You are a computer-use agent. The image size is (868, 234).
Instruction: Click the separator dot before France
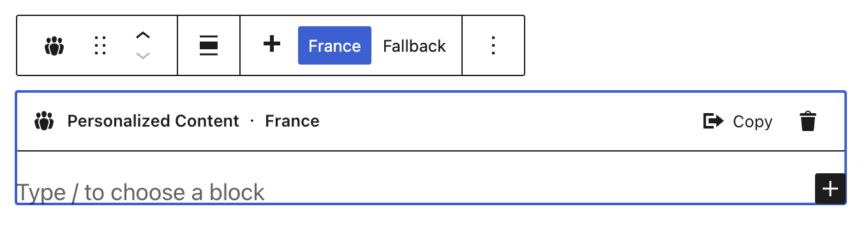click(x=252, y=121)
